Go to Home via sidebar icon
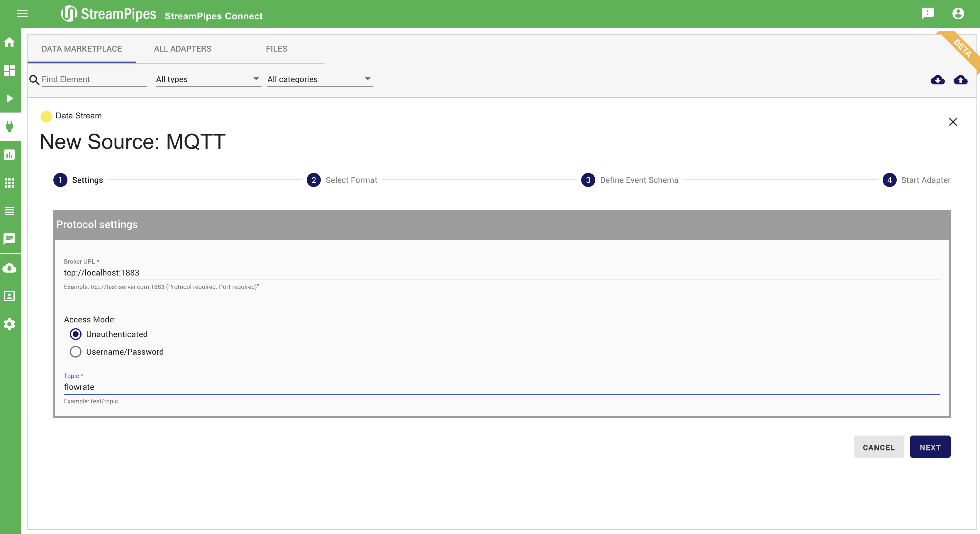This screenshot has height=534, width=980. click(10, 42)
